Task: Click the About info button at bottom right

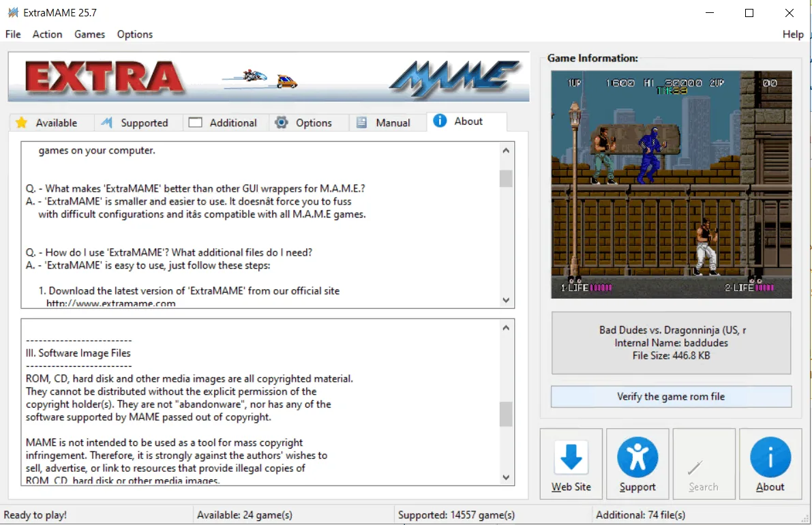Action: pos(770,464)
